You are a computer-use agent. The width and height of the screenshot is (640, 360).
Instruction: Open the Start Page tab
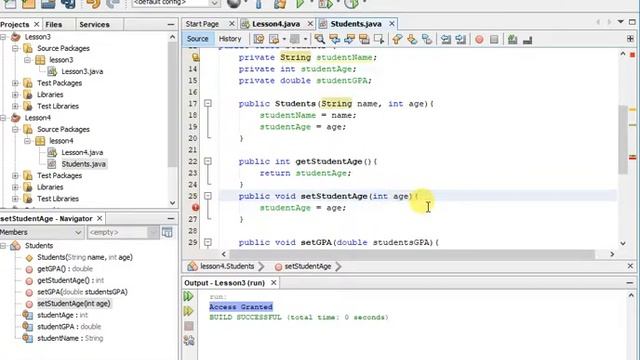[202, 24]
